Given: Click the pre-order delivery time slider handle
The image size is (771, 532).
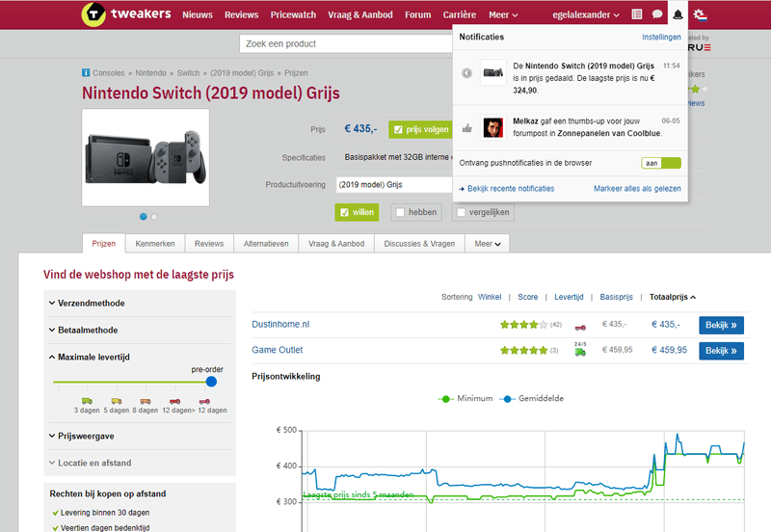Looking at the screenshot, I should [x=211, y=382].
